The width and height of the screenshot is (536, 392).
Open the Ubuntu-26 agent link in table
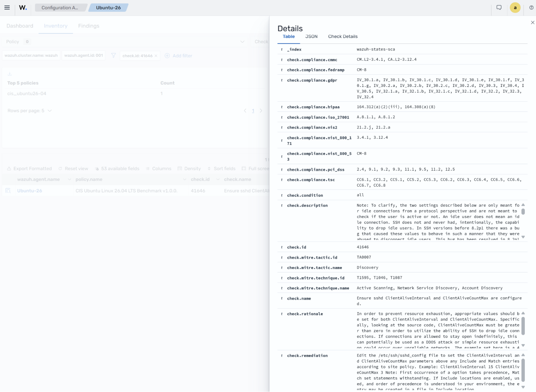(x=29, y=191)
